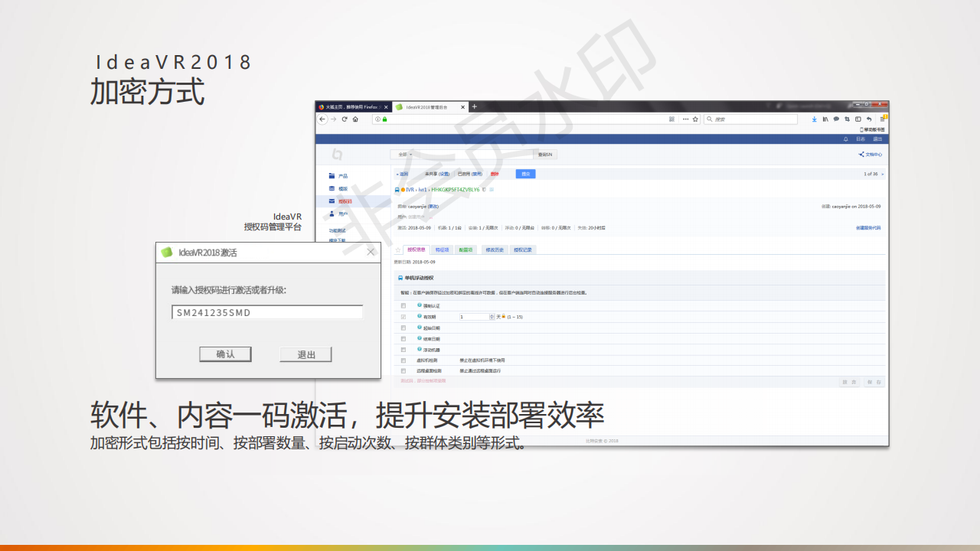980x551 pixels.
Task: Enable the 虚拟机检测 checkbox
Action: 403,360
